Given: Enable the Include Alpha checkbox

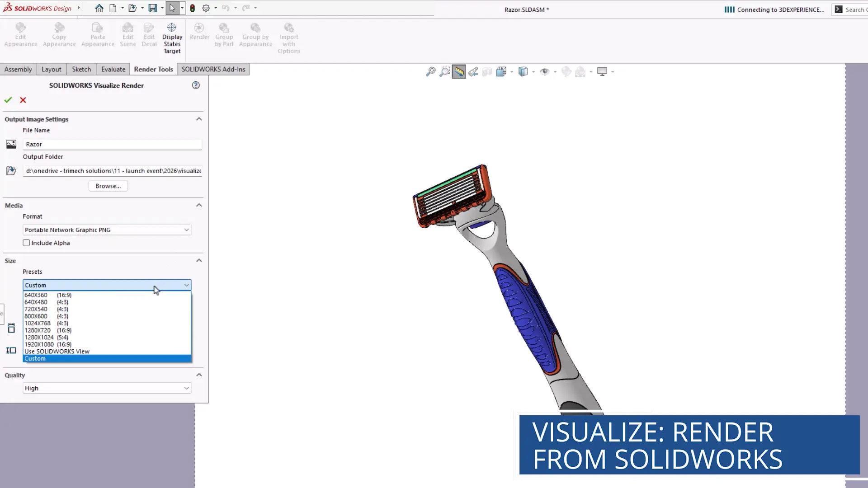Looking at the screenshot, I should point(26,243).
